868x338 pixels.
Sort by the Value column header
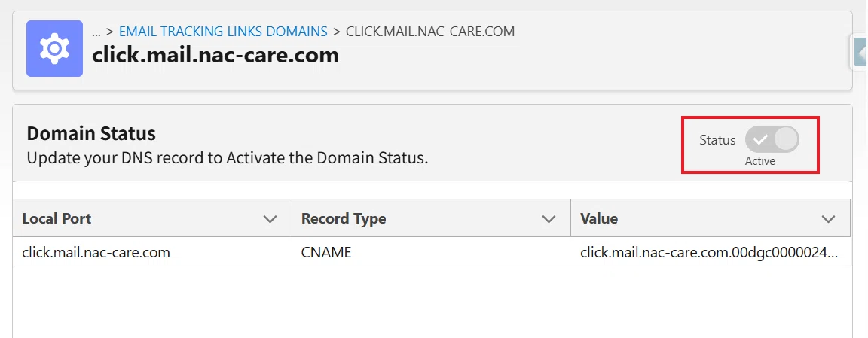tap(599, 218)
